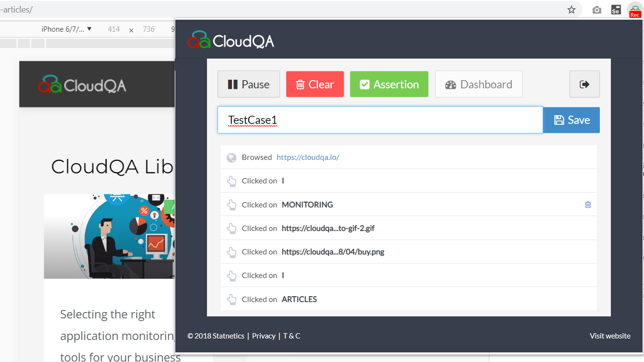Follow the Visit website link
Viewport: 644px width, 362px height.
pos(610,336)
